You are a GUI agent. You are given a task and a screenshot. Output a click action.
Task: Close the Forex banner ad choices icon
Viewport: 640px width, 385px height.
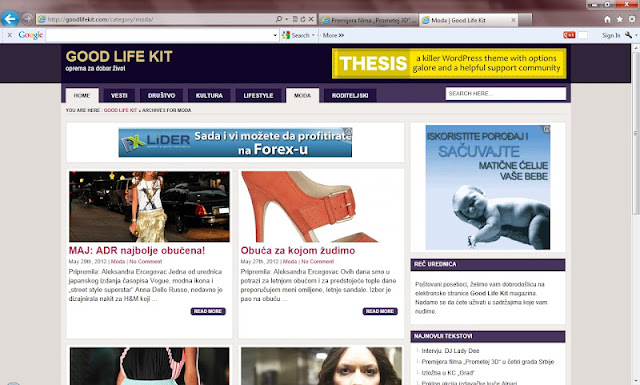348,131
